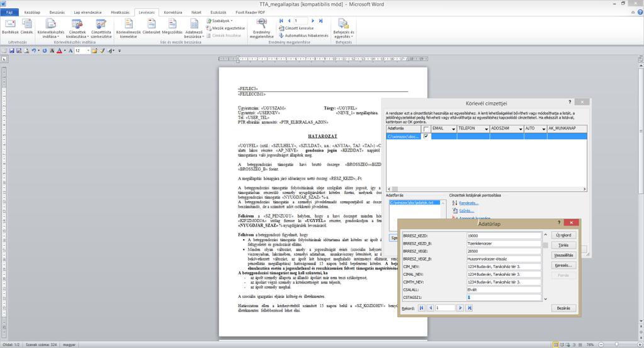Switch to the Hivatkozás tab
The width and height of the screenshot is (644, 348).
(x=120, y=13)
